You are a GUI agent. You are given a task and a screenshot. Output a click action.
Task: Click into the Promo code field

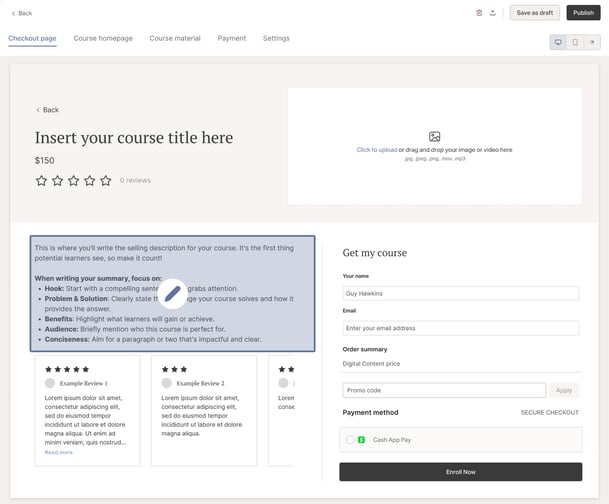coord(444,390)
